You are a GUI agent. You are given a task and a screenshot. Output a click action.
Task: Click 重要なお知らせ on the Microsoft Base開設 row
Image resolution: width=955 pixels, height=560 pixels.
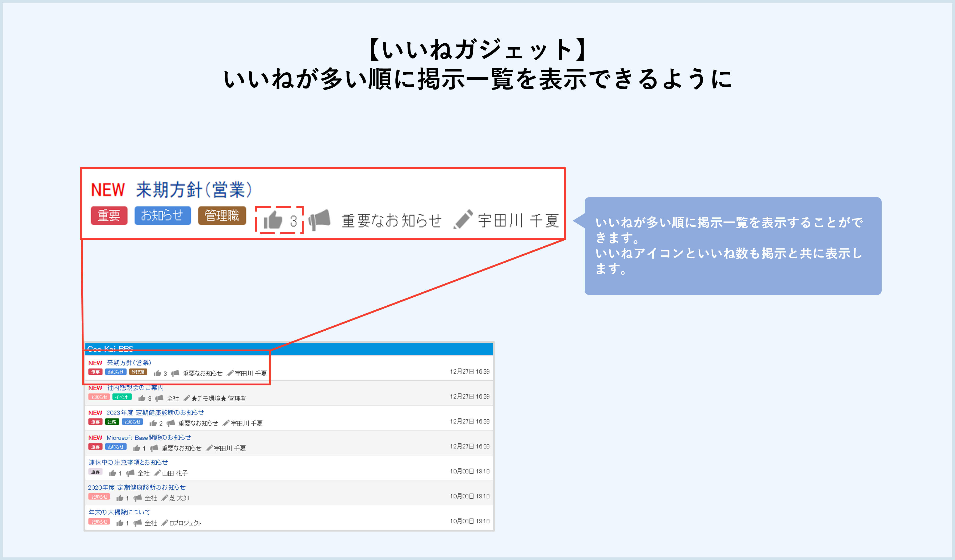click(182, 449)
